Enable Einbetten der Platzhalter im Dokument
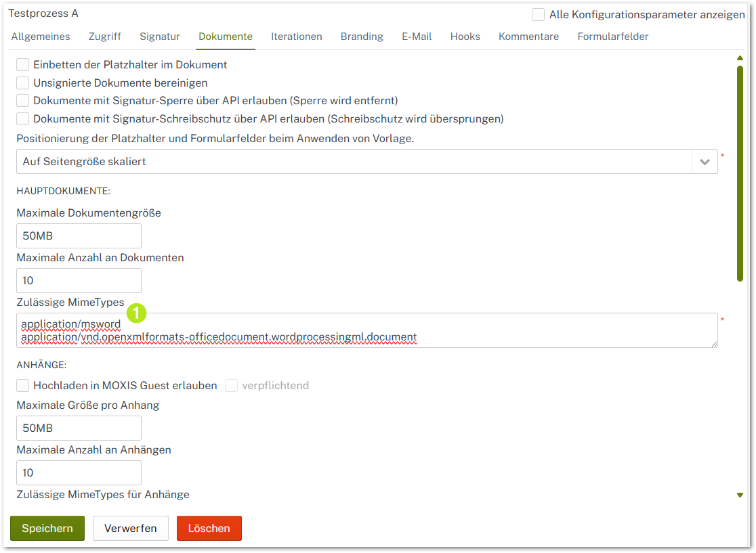The width and height of the screenshot is (756, 553). pos(23,65)
